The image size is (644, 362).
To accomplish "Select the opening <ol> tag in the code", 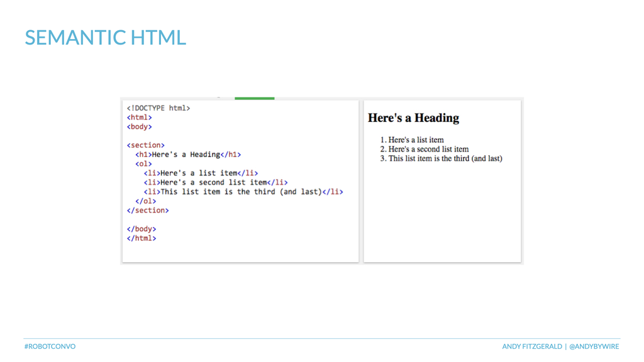I will click(x=143, y=164).
